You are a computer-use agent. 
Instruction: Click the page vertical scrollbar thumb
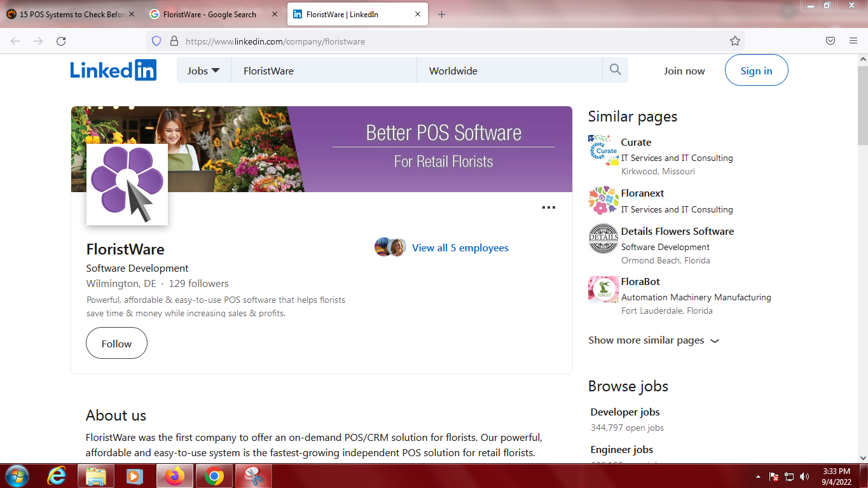862,105
